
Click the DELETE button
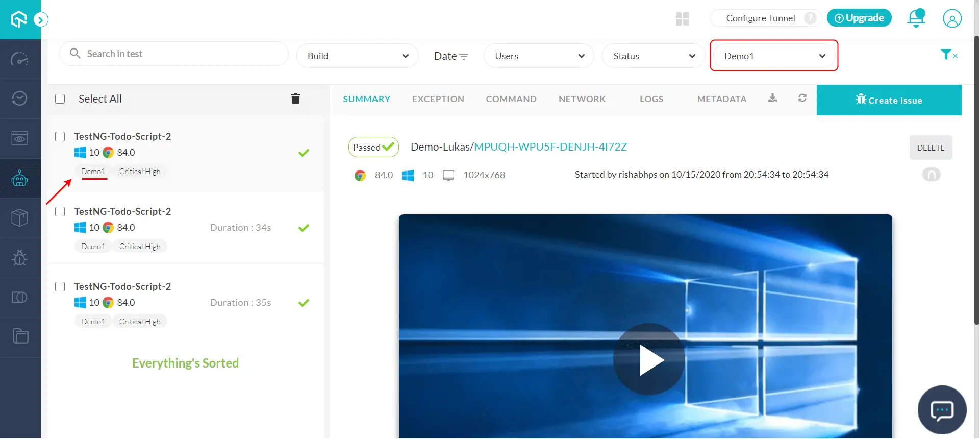pyautogui.click(x=931, y=148)
